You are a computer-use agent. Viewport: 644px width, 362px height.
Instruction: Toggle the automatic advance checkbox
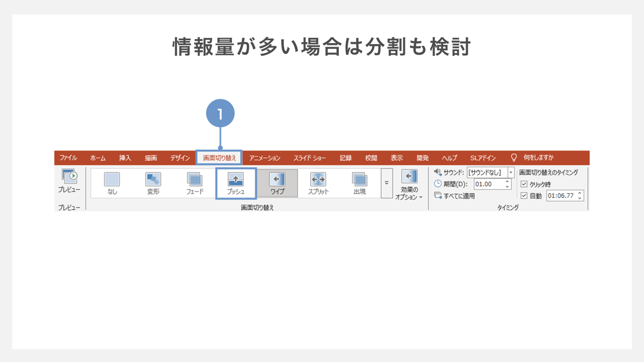(524, 196)
